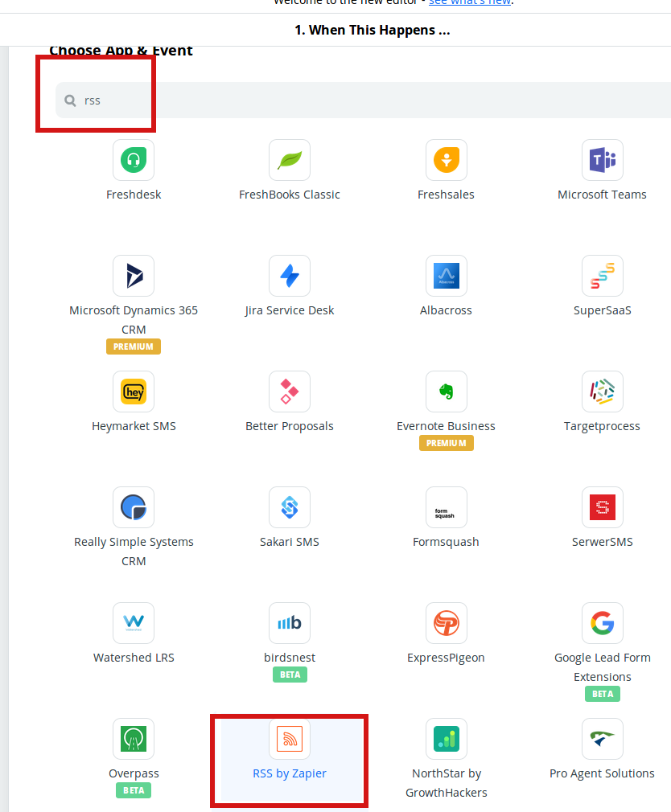Screen dimensions: 671x812
Task: Click the 'Formsquash' label
Action: point(446,542)
